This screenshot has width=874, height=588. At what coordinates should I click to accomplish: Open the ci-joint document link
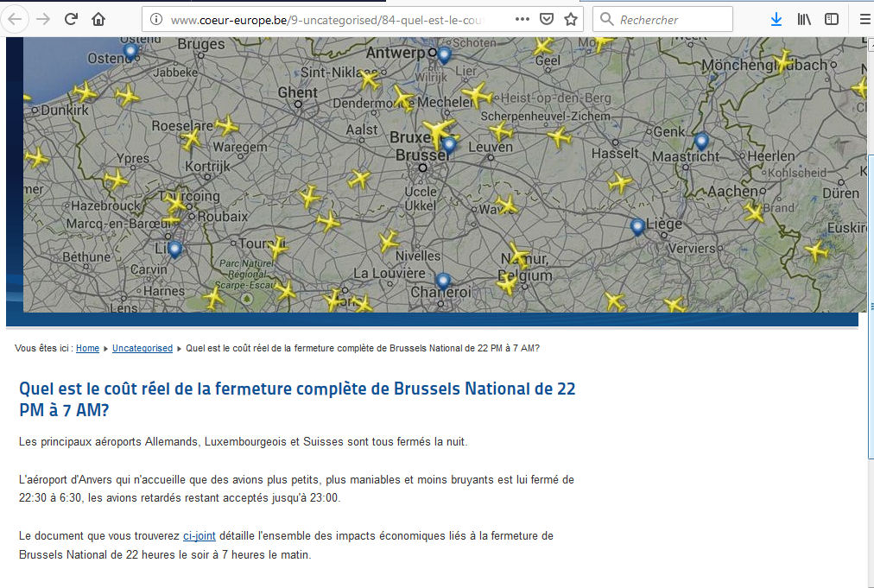click(x=199, y=536)
